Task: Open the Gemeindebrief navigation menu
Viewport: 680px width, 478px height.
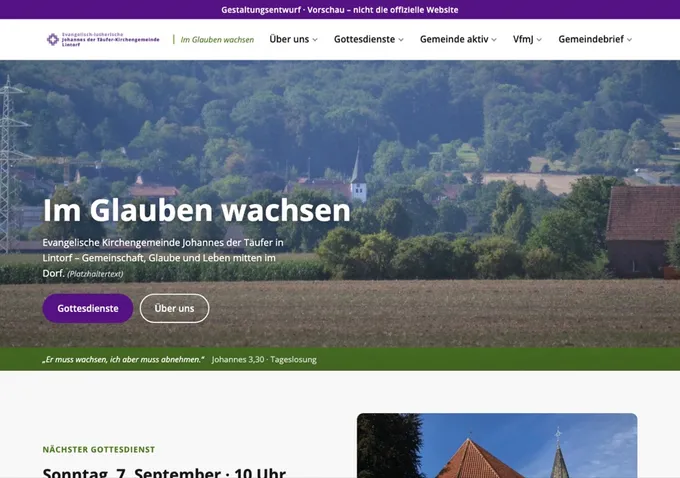Action: [591, 39]
